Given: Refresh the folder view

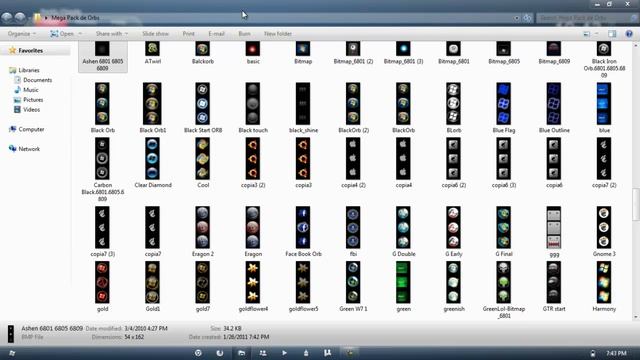Looking at the screenshot, I should 527,18.
